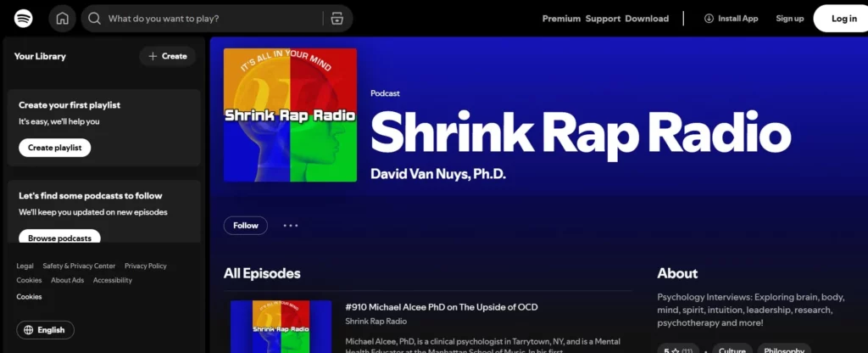Open Safety & Privacy Center link

(79, 266)
